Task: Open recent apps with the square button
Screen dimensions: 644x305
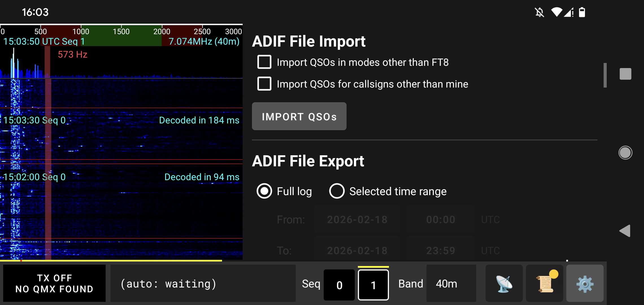Action: (x=625, y=74)
